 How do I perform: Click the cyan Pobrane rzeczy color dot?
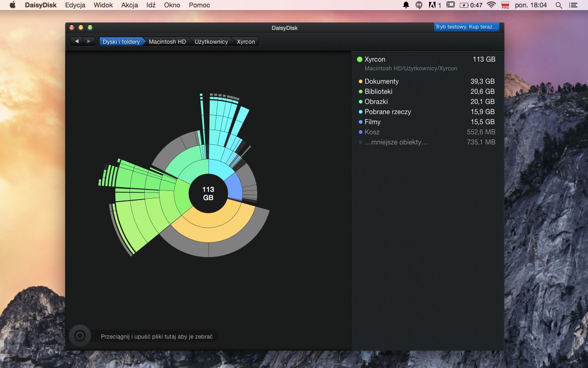click(x=361, y=112)
